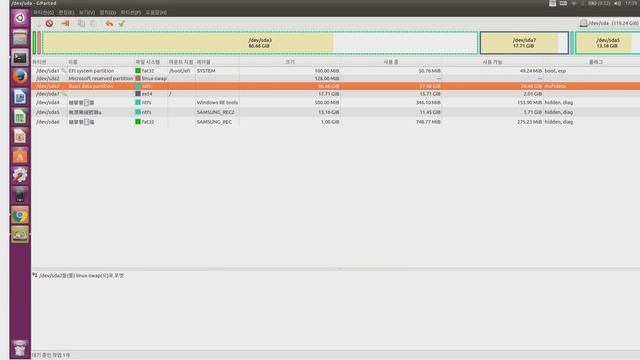This screenshot has width=640, height=360.
Task: Click the faded New partition toolbar icon
Action: tap(38, 24)
